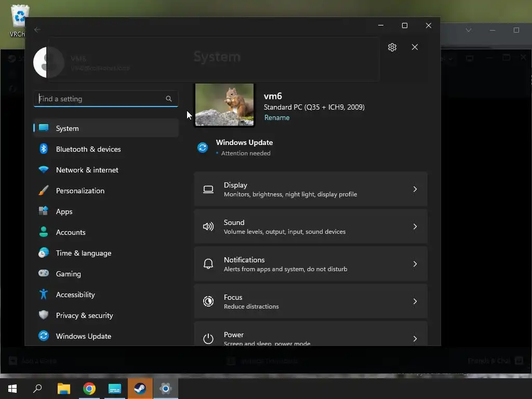Open Gaming settings in sidebar
532x399 pixels.
106,274
